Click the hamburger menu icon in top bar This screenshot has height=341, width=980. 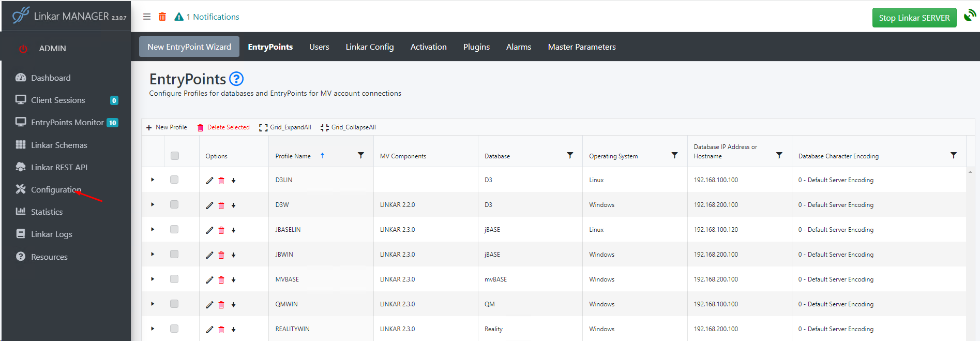147,17
